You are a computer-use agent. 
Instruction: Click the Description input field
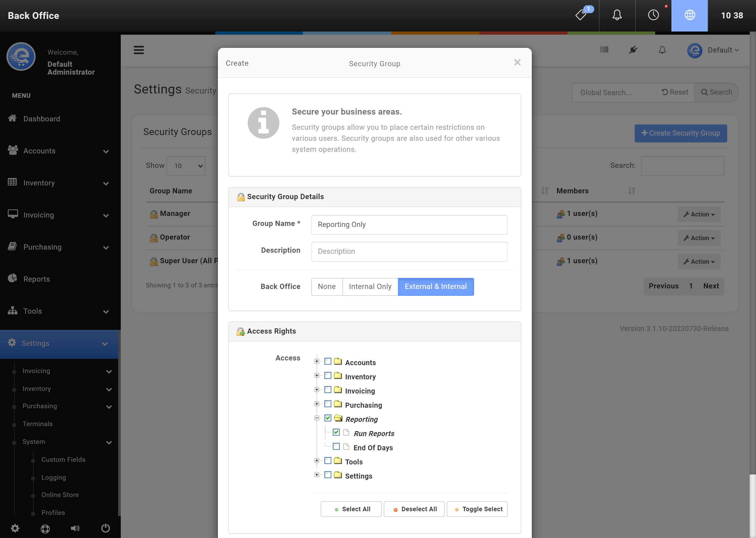click(x=409, y=251)
